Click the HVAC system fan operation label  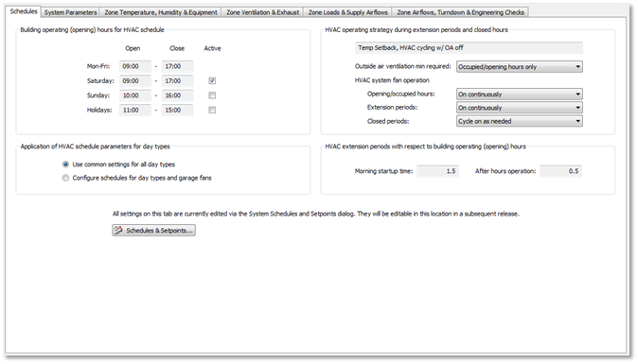pyautogui.click(x=392, y=80)
